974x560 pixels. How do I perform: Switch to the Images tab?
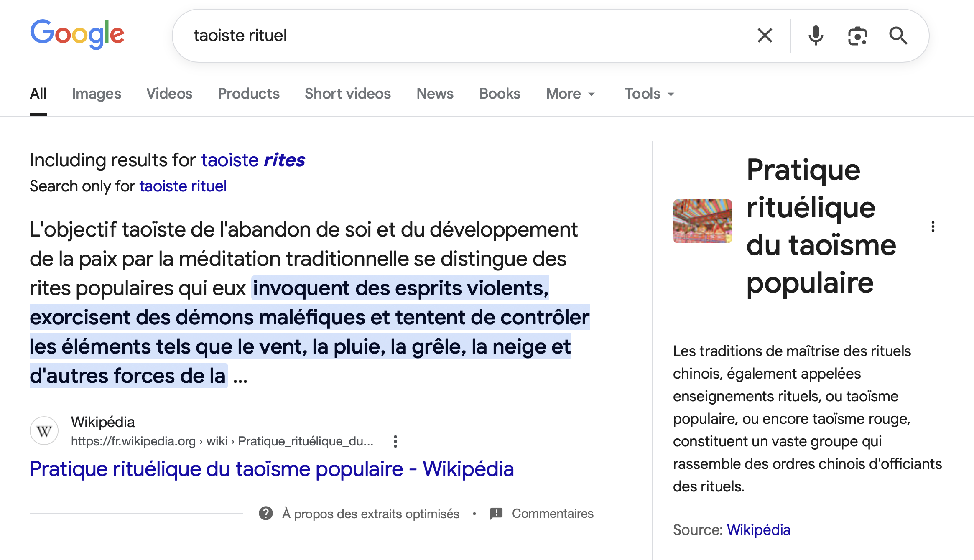coord(96,94)
